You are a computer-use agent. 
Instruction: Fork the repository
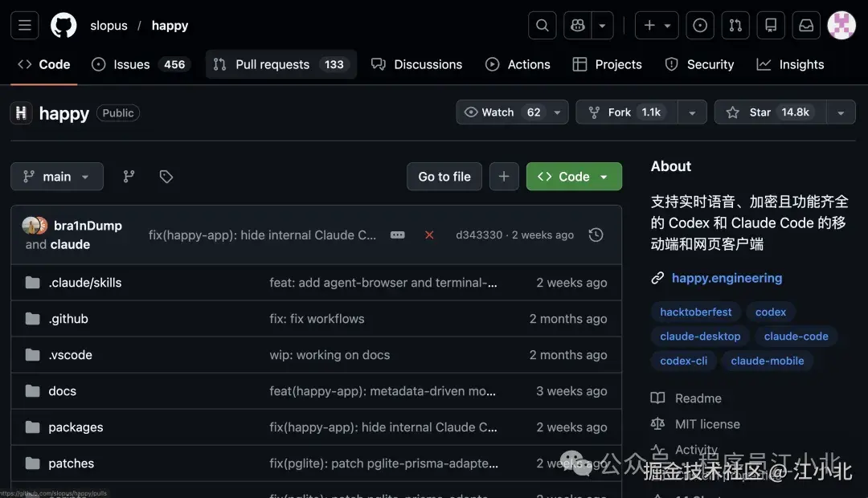point(627,112)
